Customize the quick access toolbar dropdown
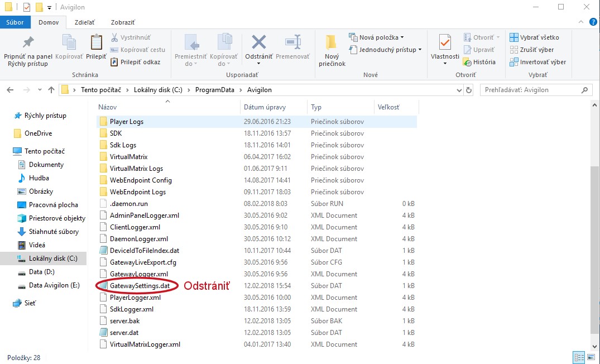The image size is (600, 364). point(49,8)
